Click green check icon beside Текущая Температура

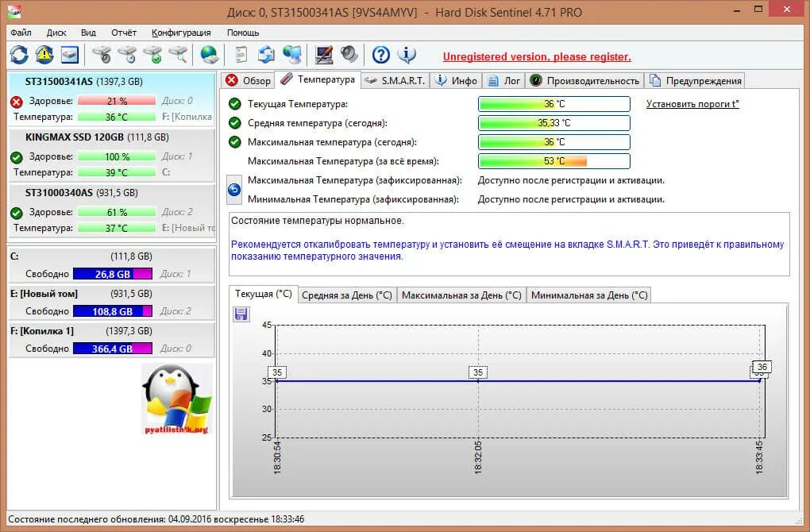point(234,104)
